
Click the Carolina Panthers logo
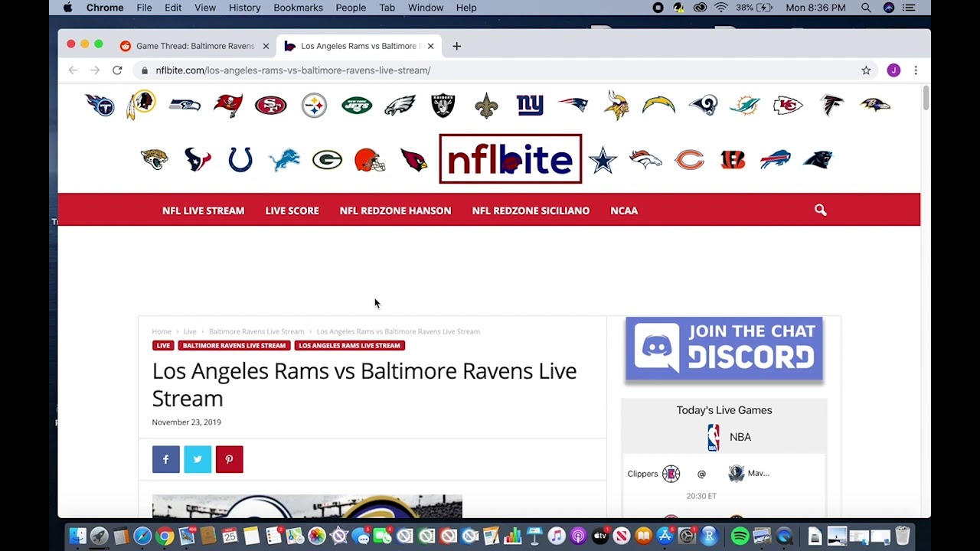coord(818,160)
